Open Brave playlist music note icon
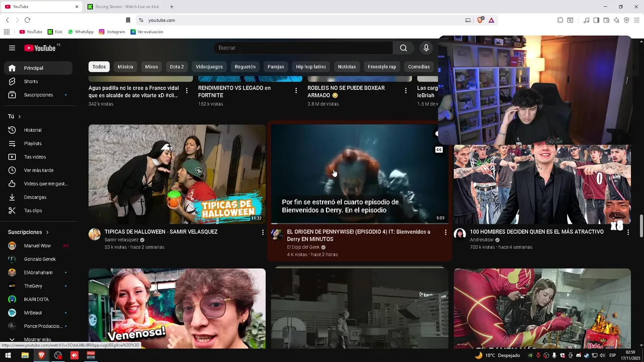 coord(586,20)
